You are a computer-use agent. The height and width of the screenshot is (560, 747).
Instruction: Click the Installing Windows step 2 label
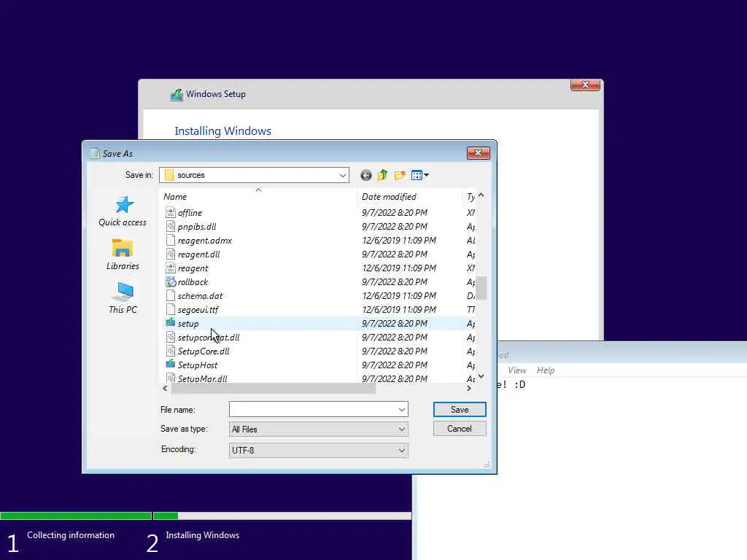[x=203, y=535]
